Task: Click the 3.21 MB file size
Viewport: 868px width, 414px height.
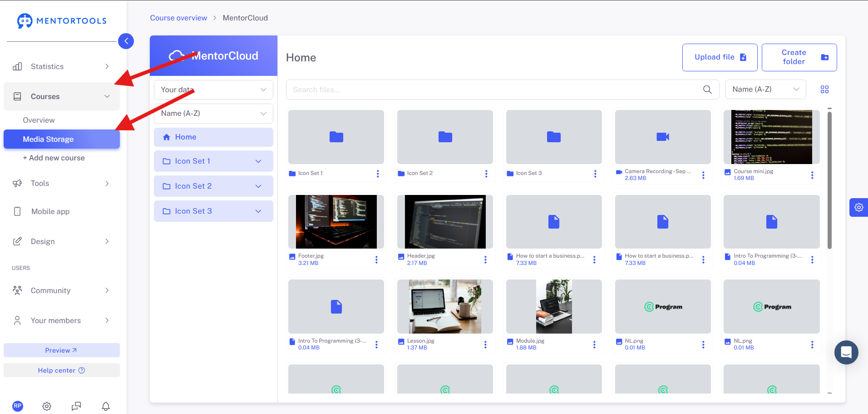Action: tap(308, 263)
